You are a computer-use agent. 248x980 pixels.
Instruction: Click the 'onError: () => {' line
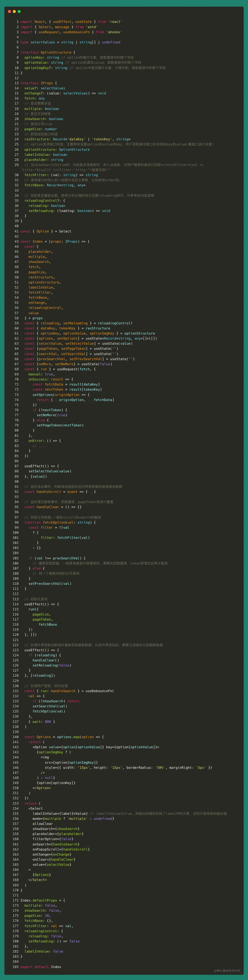(x=45, y=440)
